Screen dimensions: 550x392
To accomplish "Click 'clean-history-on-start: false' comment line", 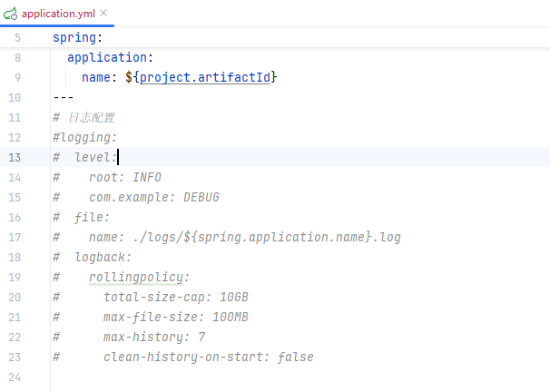I will point(208,357).
